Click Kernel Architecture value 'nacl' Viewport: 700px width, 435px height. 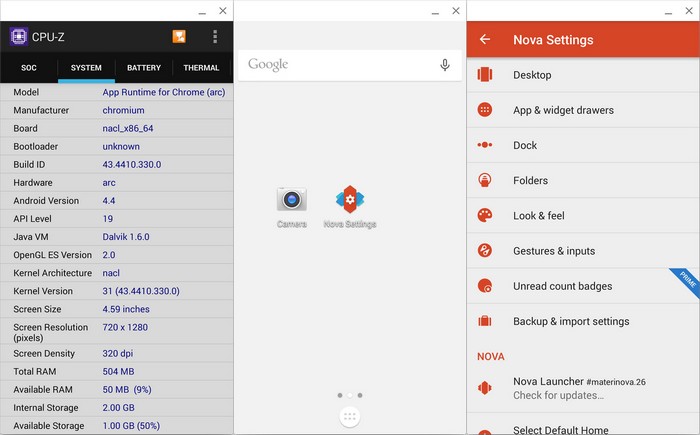coord(111,273)
